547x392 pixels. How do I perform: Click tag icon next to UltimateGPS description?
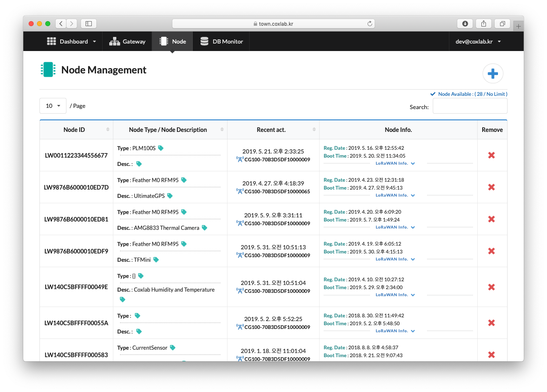click(170, 196)
